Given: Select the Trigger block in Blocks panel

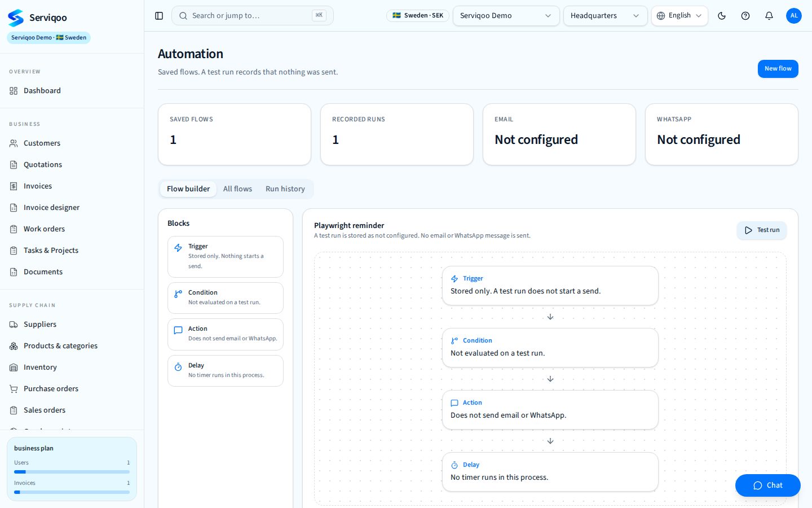Looking at the screenshot, I should pos(226,257).
